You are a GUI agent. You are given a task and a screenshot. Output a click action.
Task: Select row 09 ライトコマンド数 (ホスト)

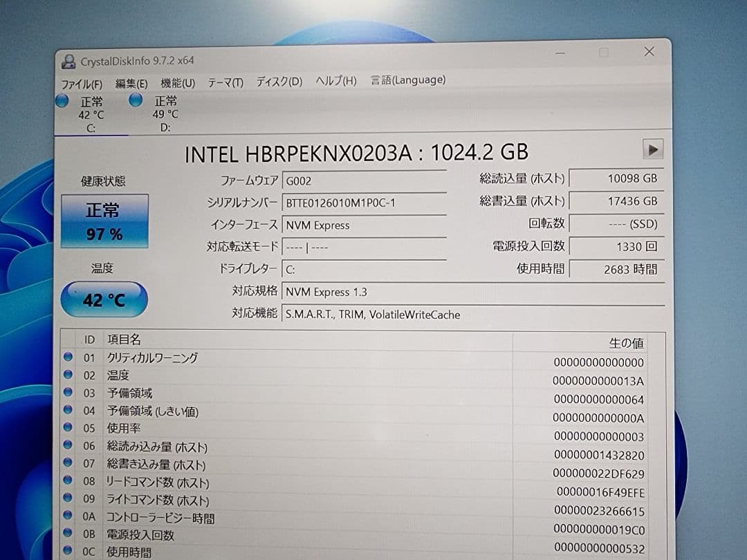(353, 504)
